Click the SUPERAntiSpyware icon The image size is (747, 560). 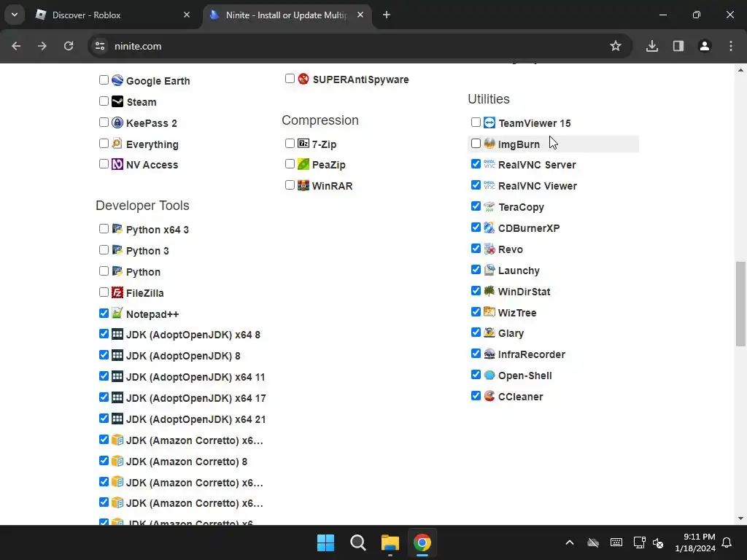303,79
